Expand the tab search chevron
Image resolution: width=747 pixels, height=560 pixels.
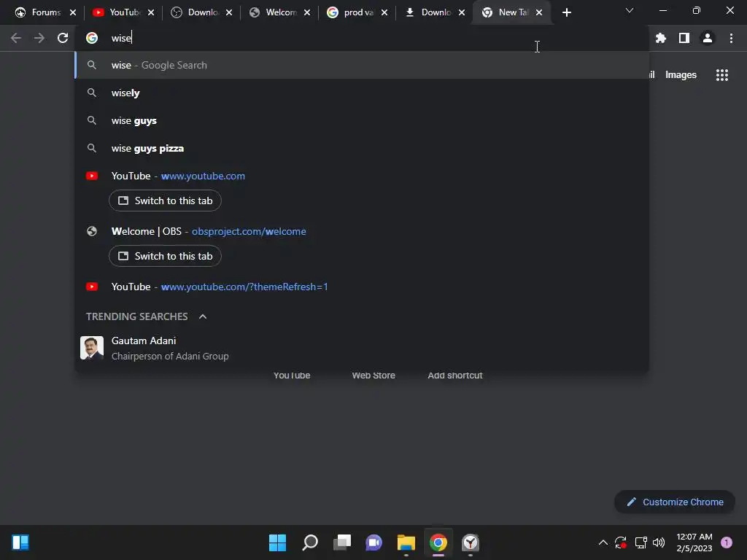630,10
